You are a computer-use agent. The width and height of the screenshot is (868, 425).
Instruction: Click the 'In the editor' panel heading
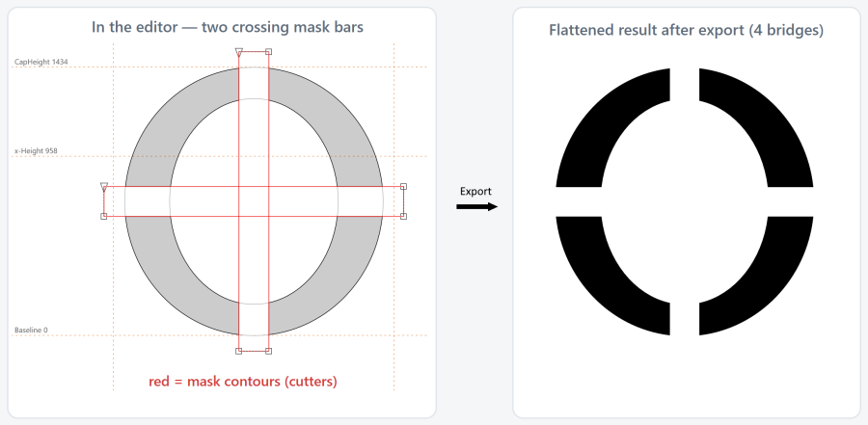pos(228,27)
